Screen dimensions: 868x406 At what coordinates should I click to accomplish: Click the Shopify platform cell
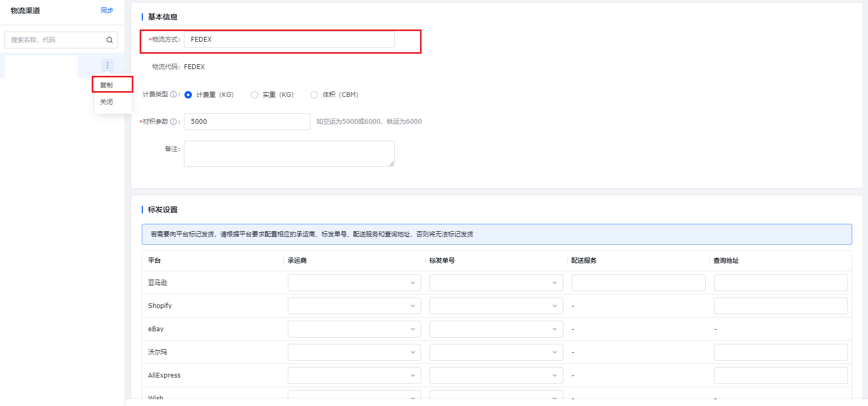tap(160, 306)
